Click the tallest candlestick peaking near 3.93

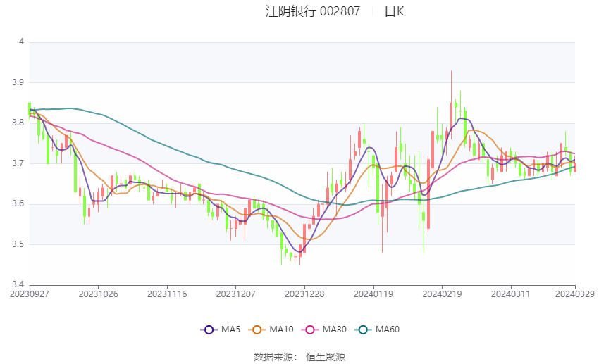451,105
